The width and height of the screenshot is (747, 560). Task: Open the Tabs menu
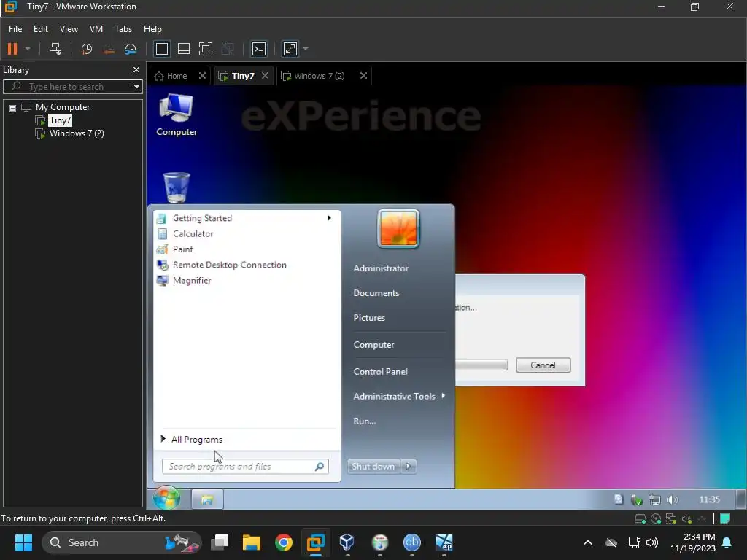(123, 29)
